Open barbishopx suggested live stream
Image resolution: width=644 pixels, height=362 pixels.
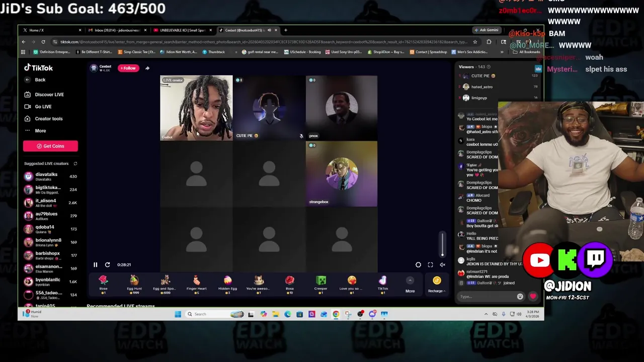50,255
